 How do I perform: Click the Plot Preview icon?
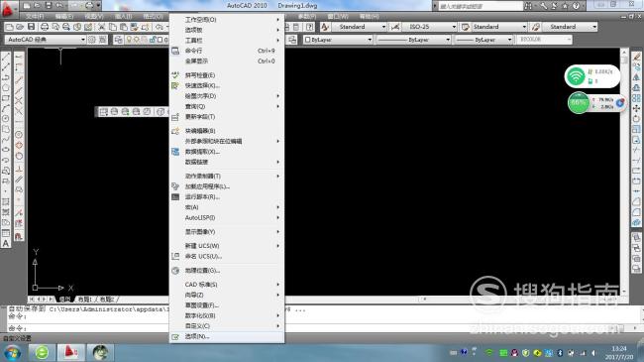click(55, 27)
